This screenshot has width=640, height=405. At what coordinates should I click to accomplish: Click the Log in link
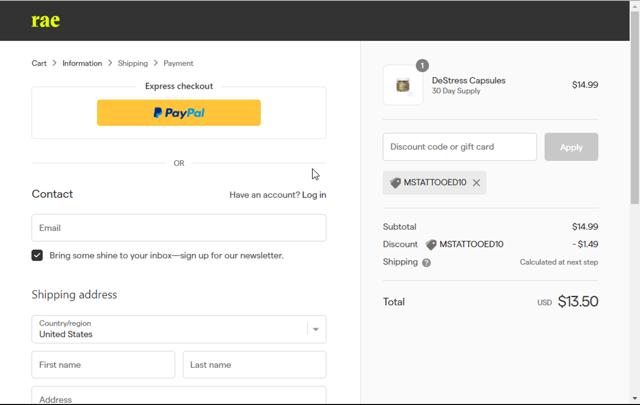[x=314, y=195]
